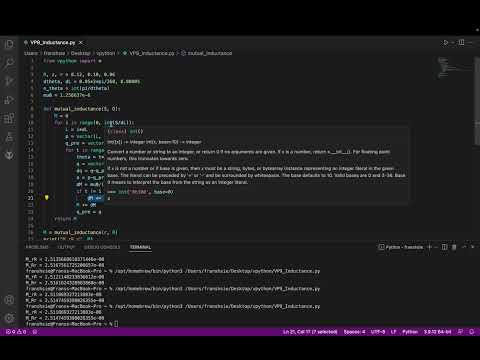The width and height of the screenshot is (480, 360).
Task: Open the Search view in activity bar
Action: (9, 63)
